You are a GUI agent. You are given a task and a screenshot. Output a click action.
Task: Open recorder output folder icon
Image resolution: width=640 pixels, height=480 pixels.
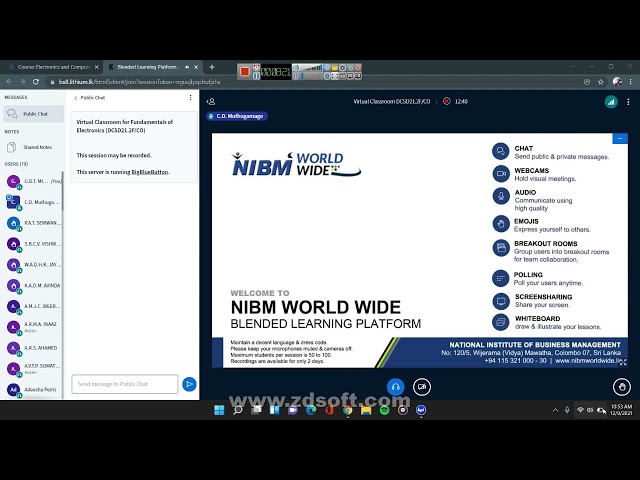[334, 67]
